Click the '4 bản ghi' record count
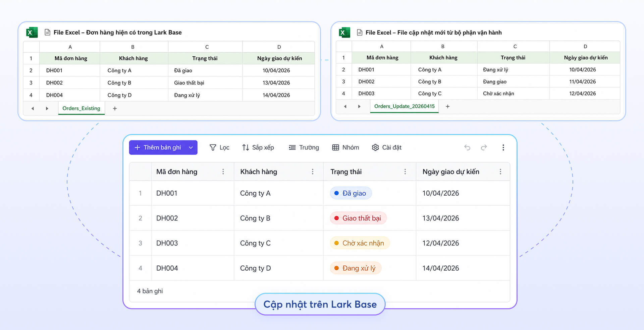Screen dimensions: 644x330 (x=150, y=291)
